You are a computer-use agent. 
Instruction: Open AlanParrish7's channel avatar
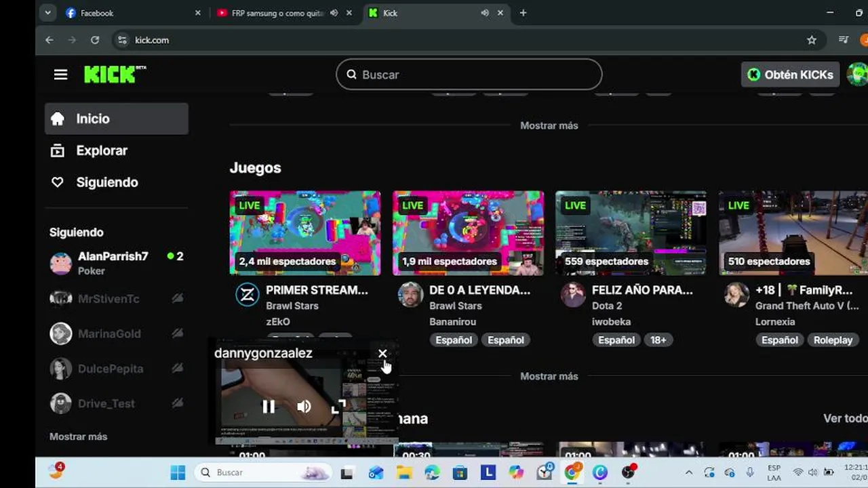tap(61, 263)
